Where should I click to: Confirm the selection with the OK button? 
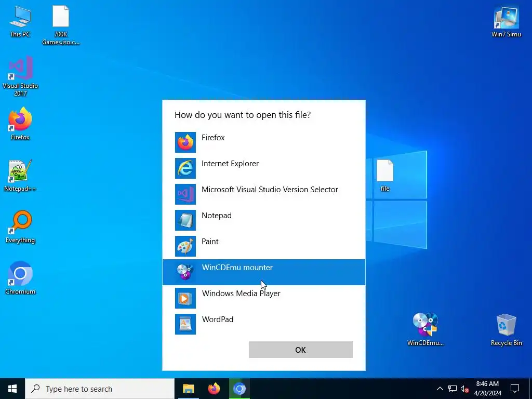coord(301,350)
